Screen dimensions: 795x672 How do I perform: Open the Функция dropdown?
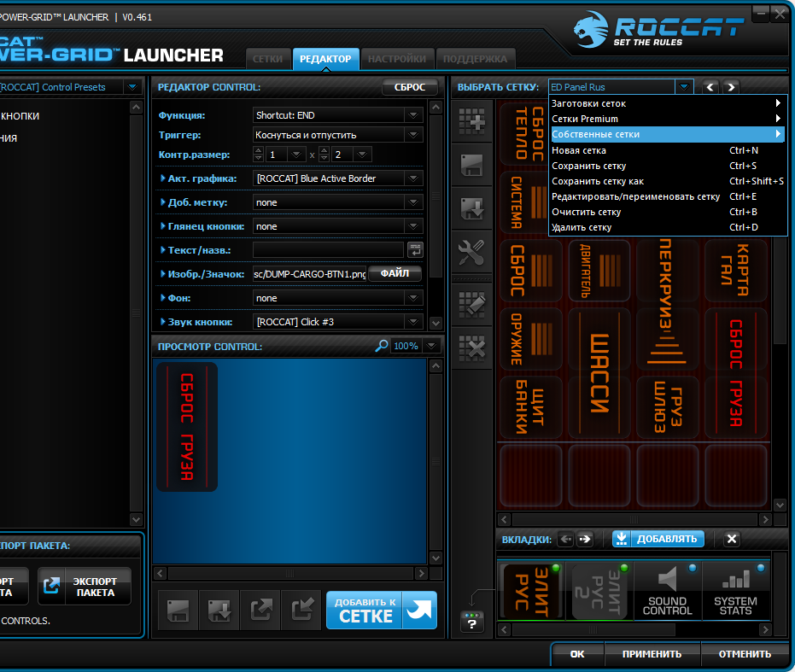tap(413, 115)
